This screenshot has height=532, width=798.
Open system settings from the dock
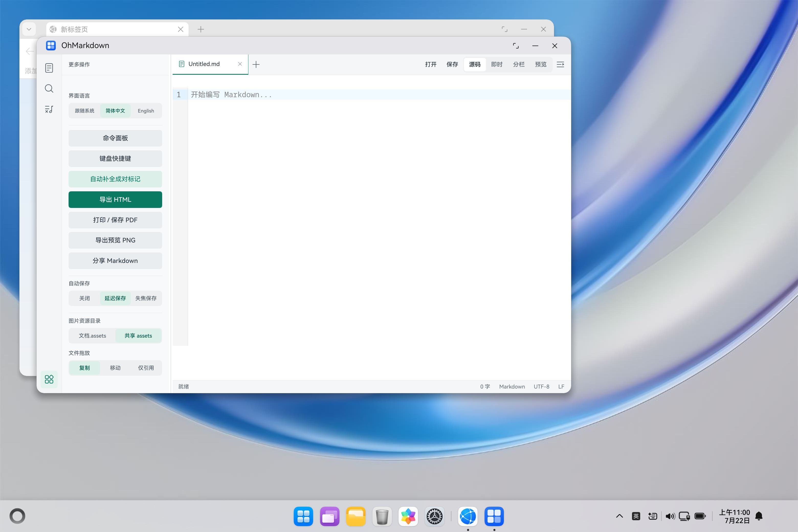[434, 516]
